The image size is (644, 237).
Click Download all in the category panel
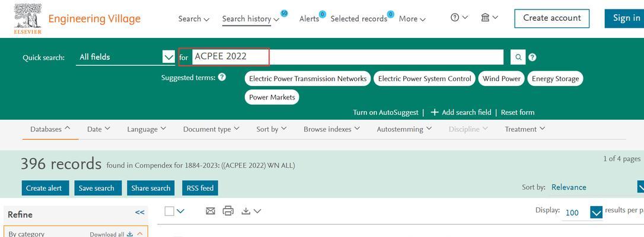click(x=111, y=234)
